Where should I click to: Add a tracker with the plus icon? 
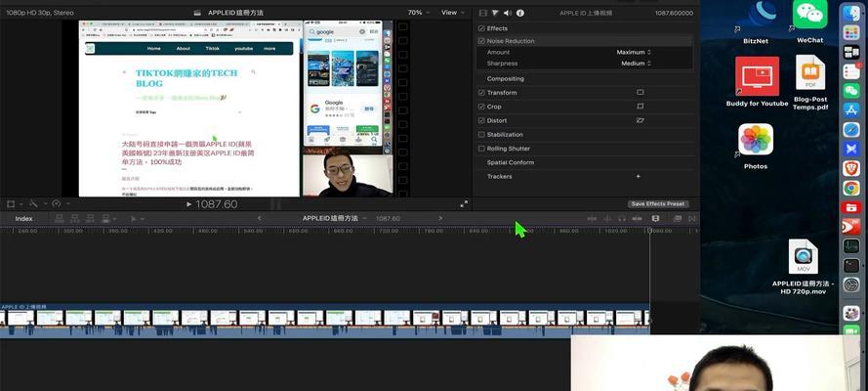point(639,176)
